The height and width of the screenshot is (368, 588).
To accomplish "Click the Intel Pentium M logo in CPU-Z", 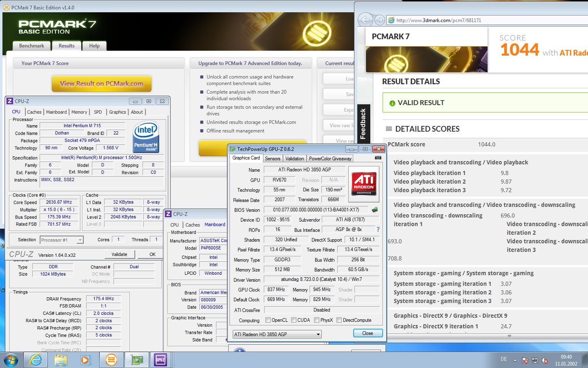I will point(146,137).
